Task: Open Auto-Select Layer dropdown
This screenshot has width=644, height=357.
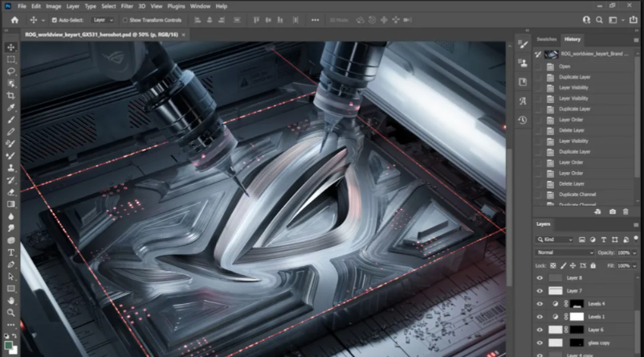Action: (103, 20)
